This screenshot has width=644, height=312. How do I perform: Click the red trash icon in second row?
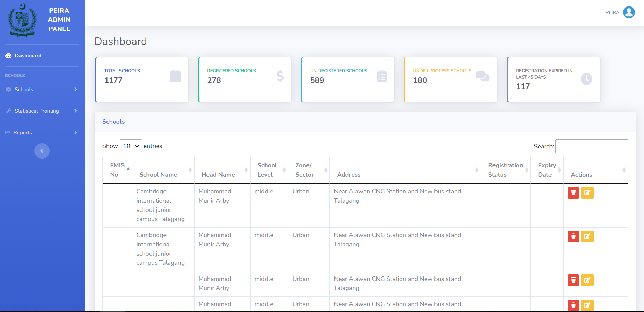(x=573, y=236)
